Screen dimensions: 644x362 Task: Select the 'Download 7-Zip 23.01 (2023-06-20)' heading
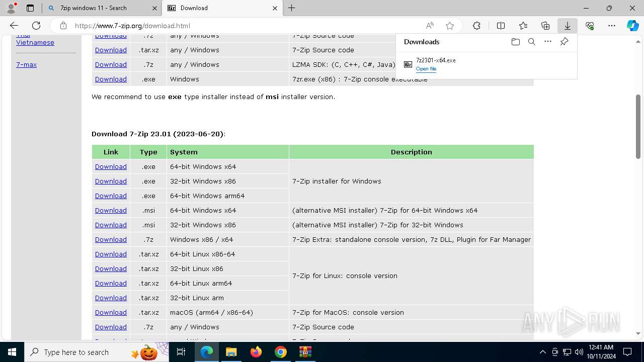[158, 134]
